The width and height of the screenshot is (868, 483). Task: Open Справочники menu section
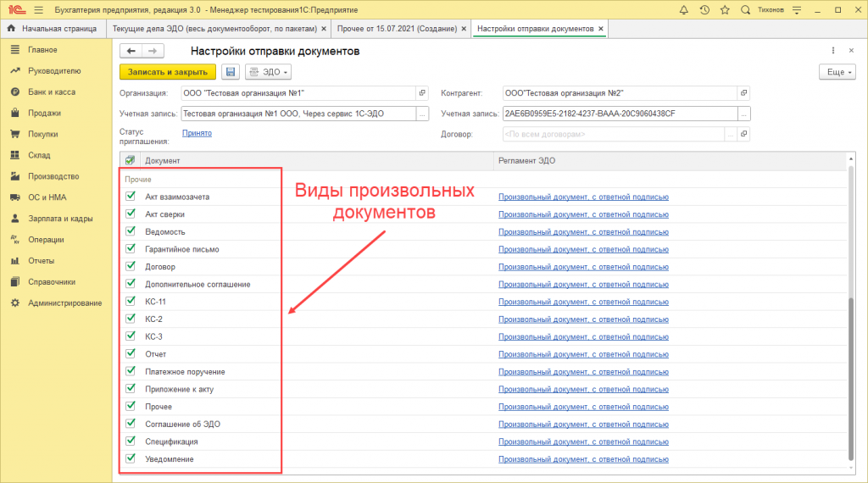52,281
